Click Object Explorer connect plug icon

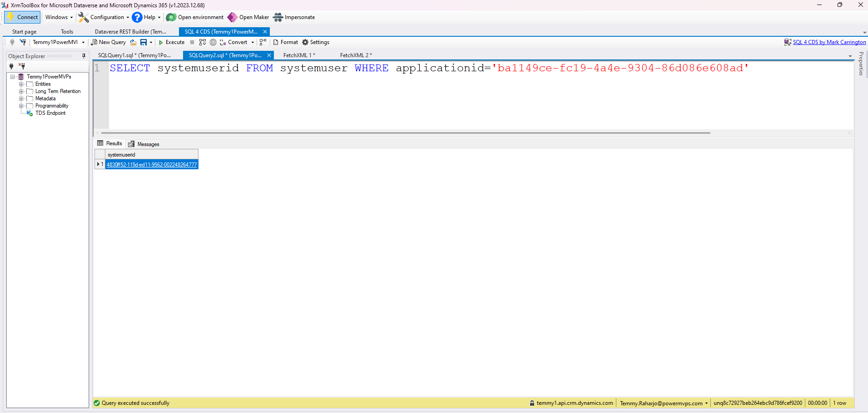click(11, 66)
